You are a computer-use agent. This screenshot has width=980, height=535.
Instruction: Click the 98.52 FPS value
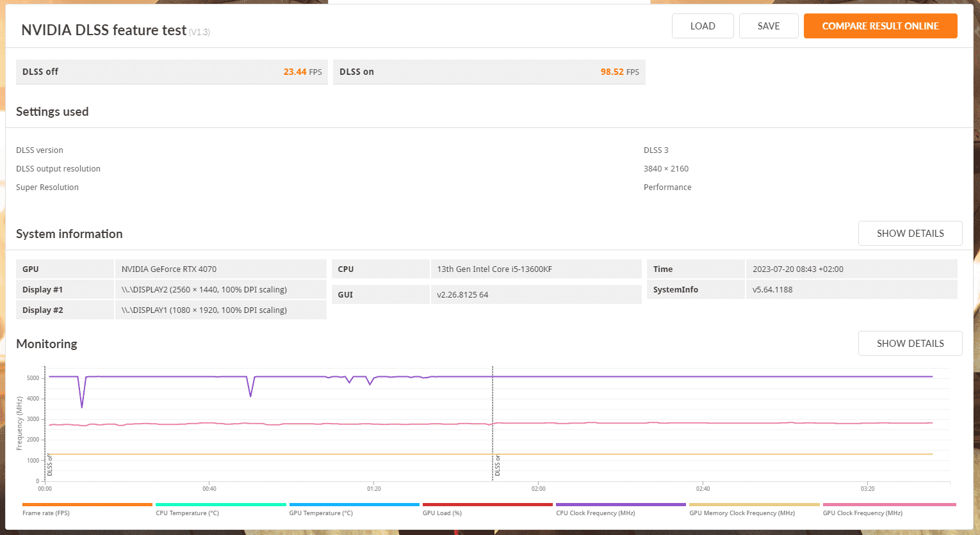(619, 72)
